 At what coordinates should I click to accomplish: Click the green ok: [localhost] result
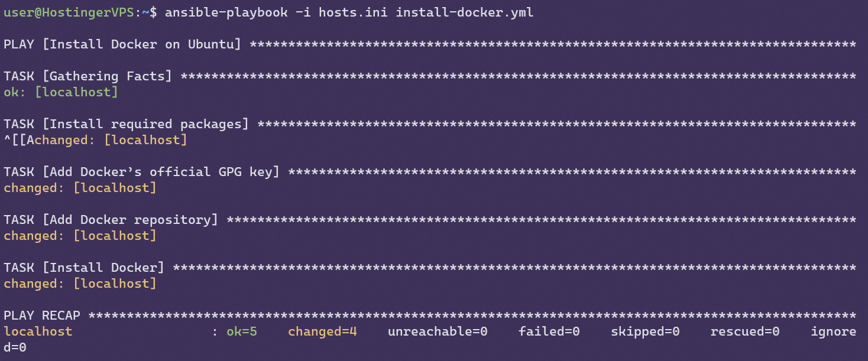pos(61,92)
